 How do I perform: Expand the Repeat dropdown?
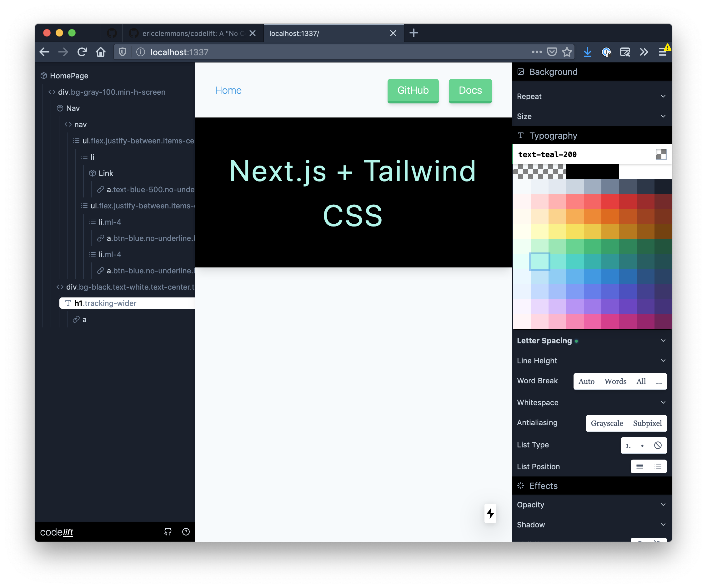(592, 96)
